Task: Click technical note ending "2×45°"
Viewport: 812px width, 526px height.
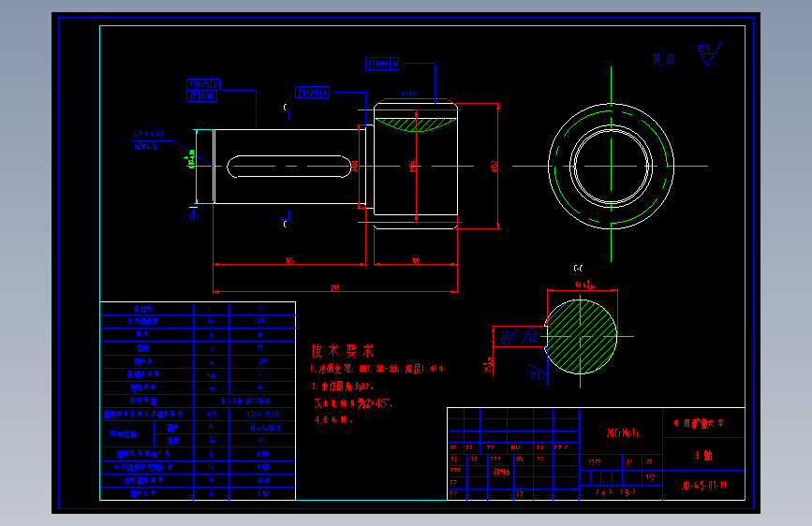Action: coord(353,403)
